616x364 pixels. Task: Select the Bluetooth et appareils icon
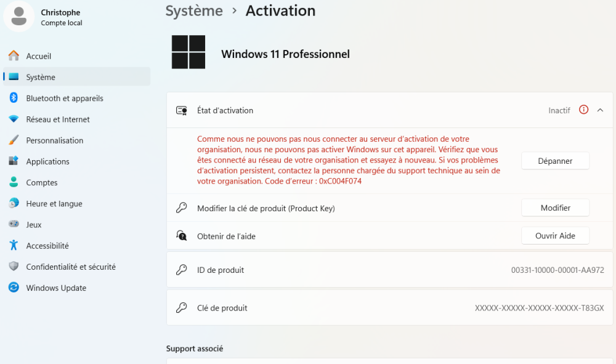(14, 99)
